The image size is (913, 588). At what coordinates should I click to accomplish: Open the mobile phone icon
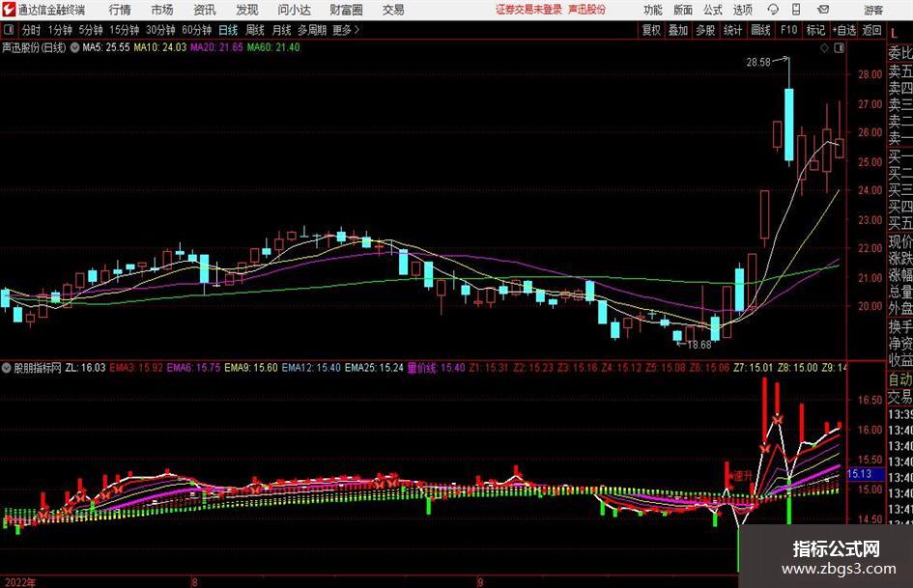tap(796, 10)
